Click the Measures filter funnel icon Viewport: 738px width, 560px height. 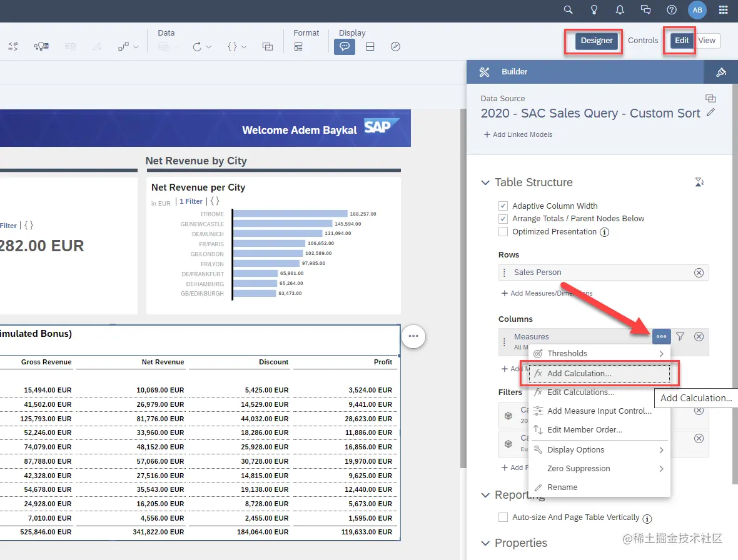(680, 336)
